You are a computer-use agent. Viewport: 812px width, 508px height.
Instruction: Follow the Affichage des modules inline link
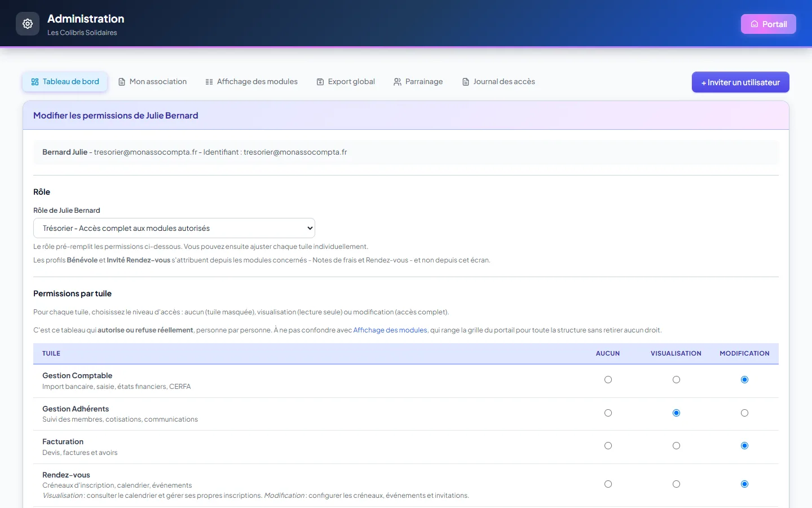pyautogui.click(x=390, y=330)
